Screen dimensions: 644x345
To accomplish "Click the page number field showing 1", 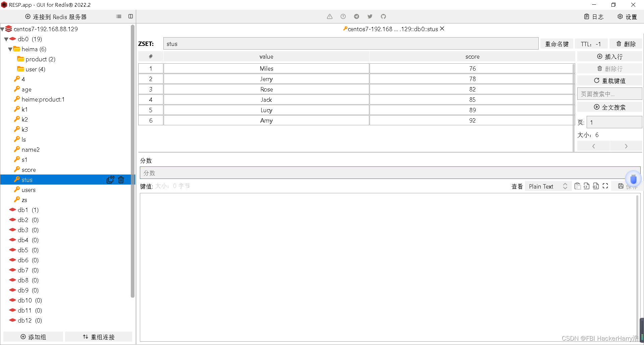I will point(614,122).
